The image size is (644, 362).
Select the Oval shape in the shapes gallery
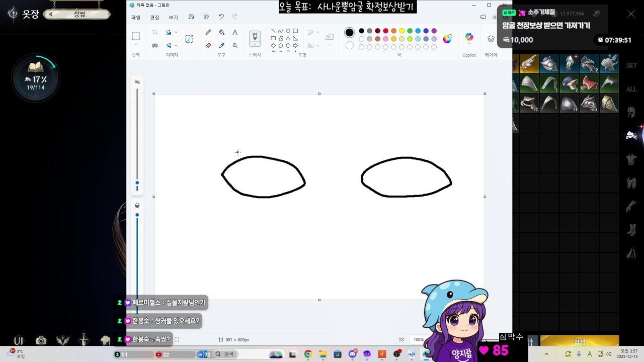(288, 31)
